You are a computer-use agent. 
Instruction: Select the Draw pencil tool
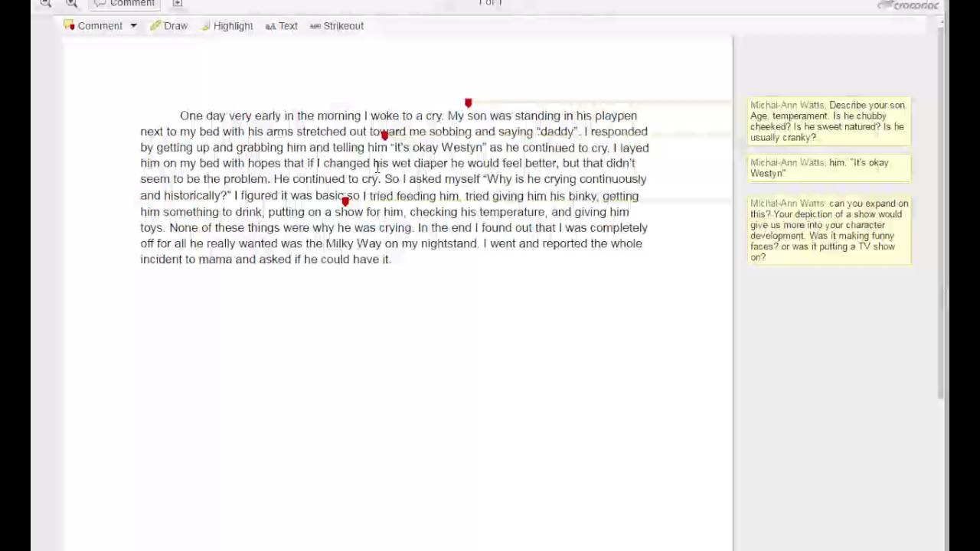click(169, 26)
